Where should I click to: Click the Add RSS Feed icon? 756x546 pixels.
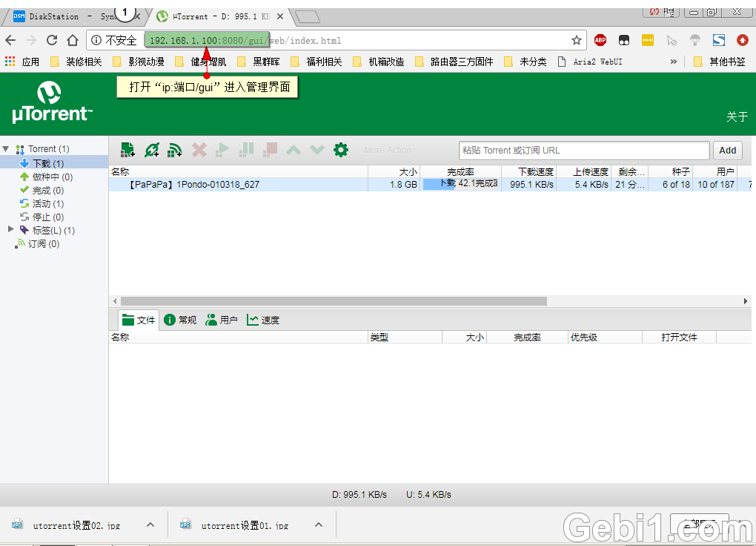point(175,149)
